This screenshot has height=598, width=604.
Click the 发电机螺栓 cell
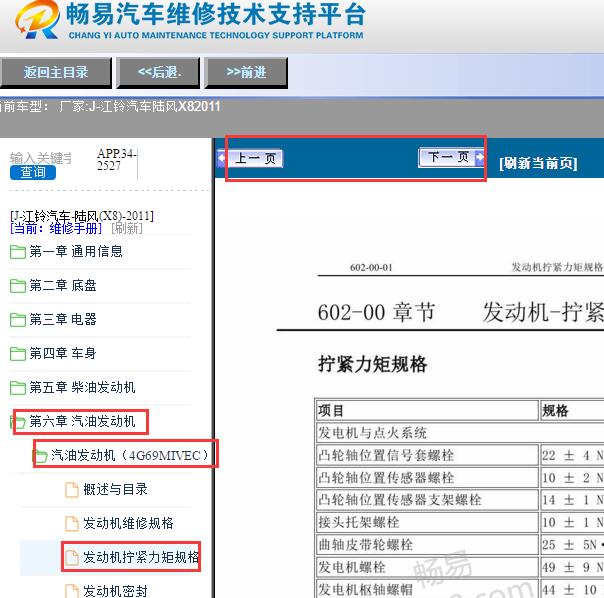427,567
